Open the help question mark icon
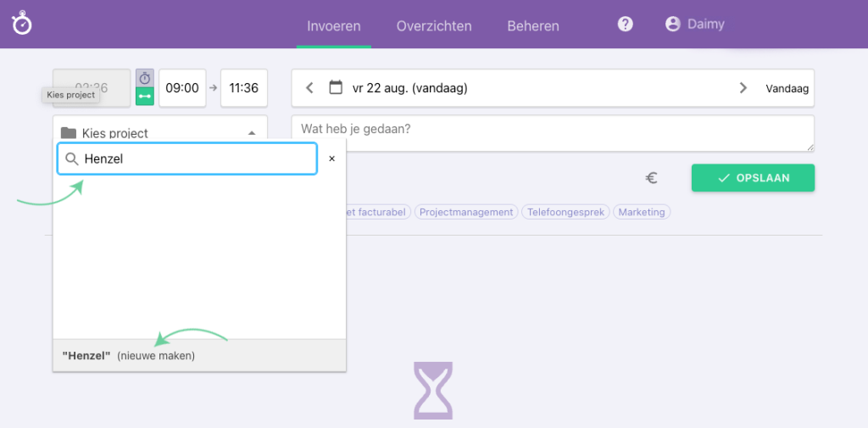Image resolution: width=868 pixels, height=428 pixels. click(x=626, y=24)
